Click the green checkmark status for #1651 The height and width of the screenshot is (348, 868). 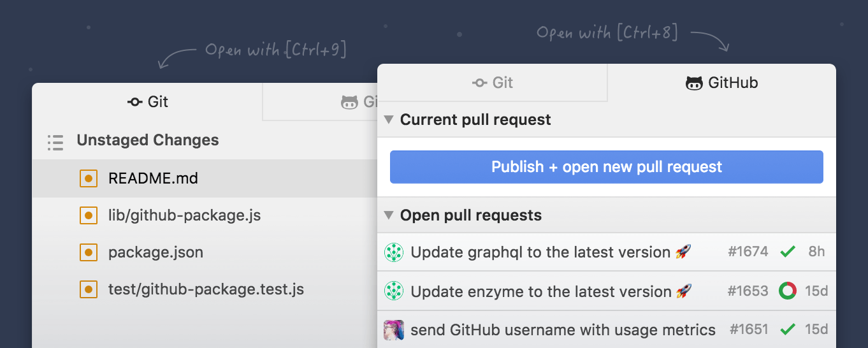tap(788, 330)
